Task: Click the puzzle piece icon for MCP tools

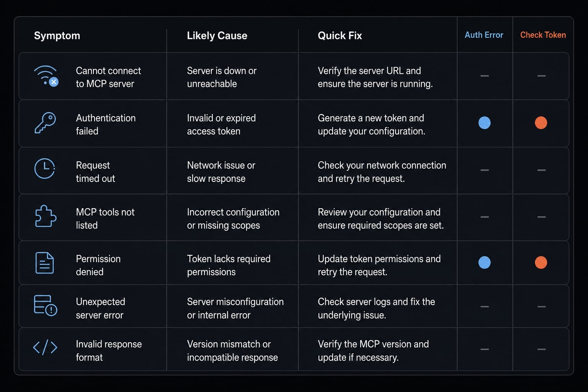Action: point(46,216)
